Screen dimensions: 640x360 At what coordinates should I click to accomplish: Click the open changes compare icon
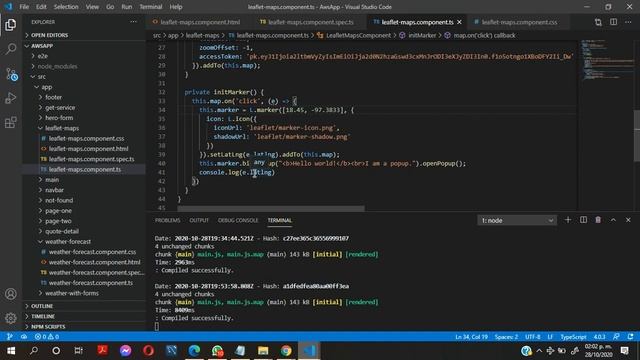(x=598, y=22)
